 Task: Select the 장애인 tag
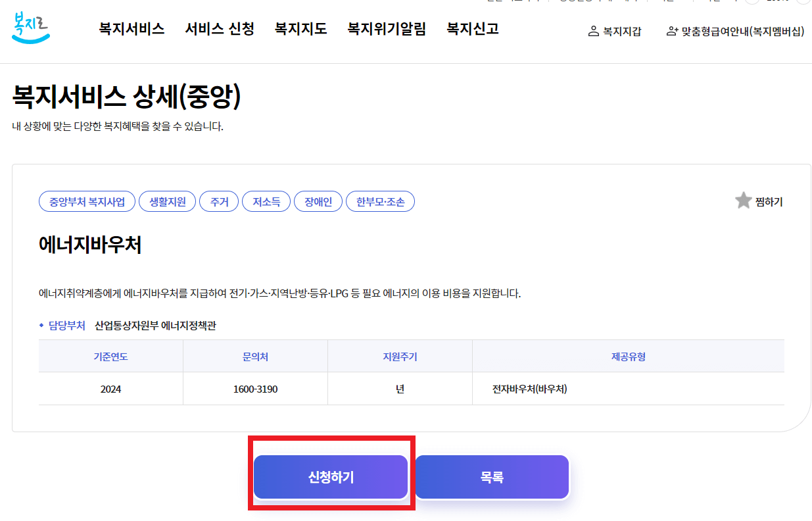point(318,201)
